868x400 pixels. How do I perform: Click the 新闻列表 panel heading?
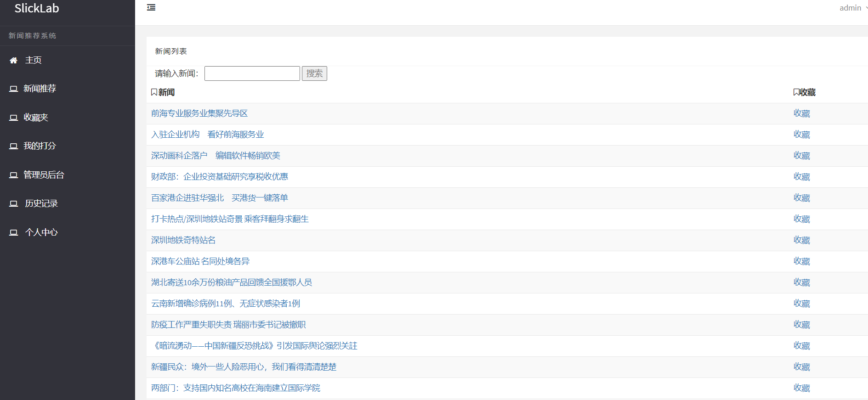pos(171,51)
